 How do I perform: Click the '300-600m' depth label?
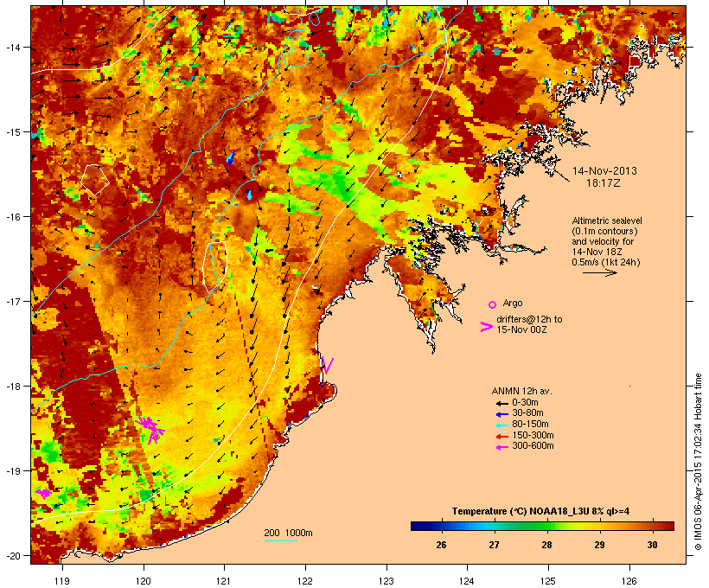[x=533, y=446]
